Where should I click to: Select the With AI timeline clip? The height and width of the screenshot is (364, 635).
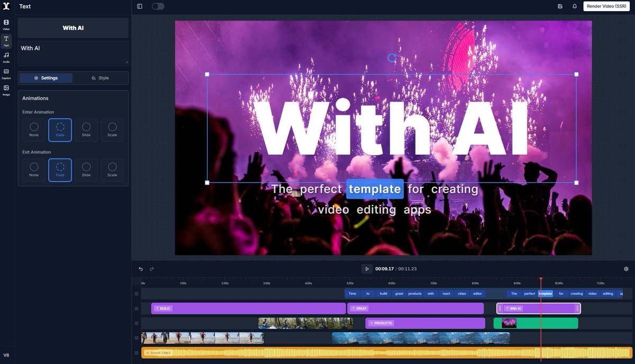[538, 308]
